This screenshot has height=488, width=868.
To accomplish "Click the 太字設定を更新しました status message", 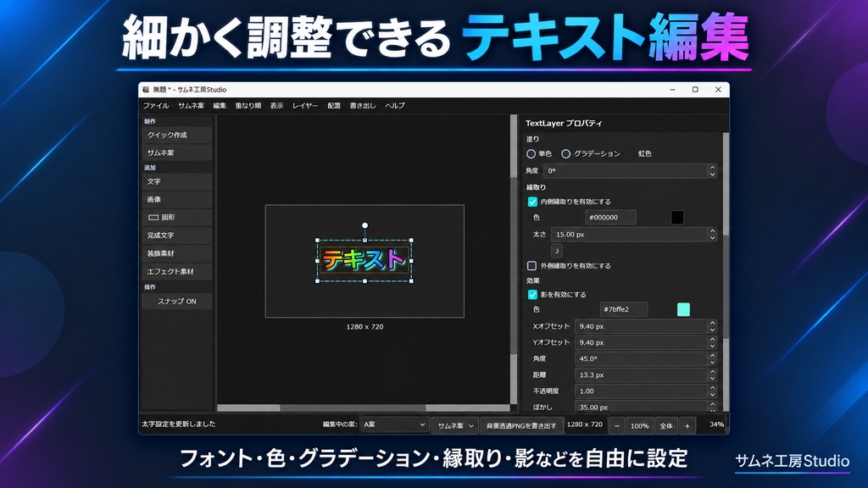I will pyautogui.click(x=179, y=424).
